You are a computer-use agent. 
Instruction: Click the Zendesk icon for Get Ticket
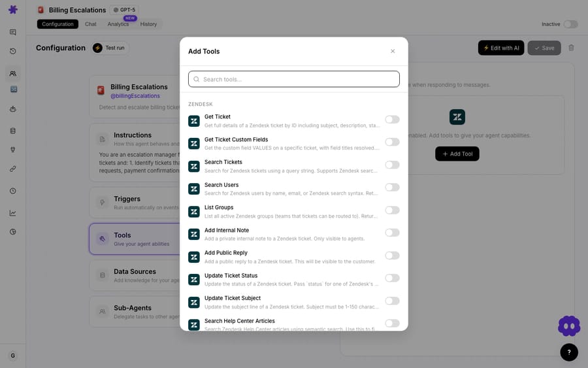click(x=194, y=121)
